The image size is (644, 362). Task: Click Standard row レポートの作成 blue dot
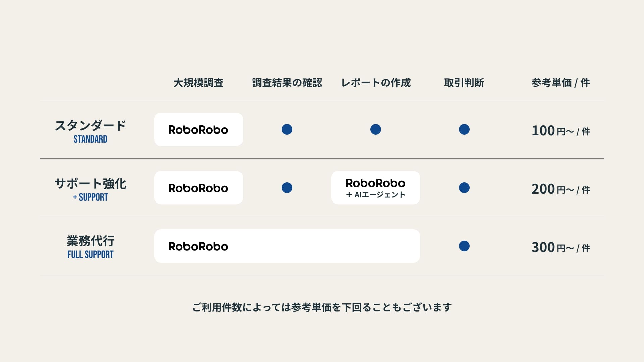click(x=376, y=129)
